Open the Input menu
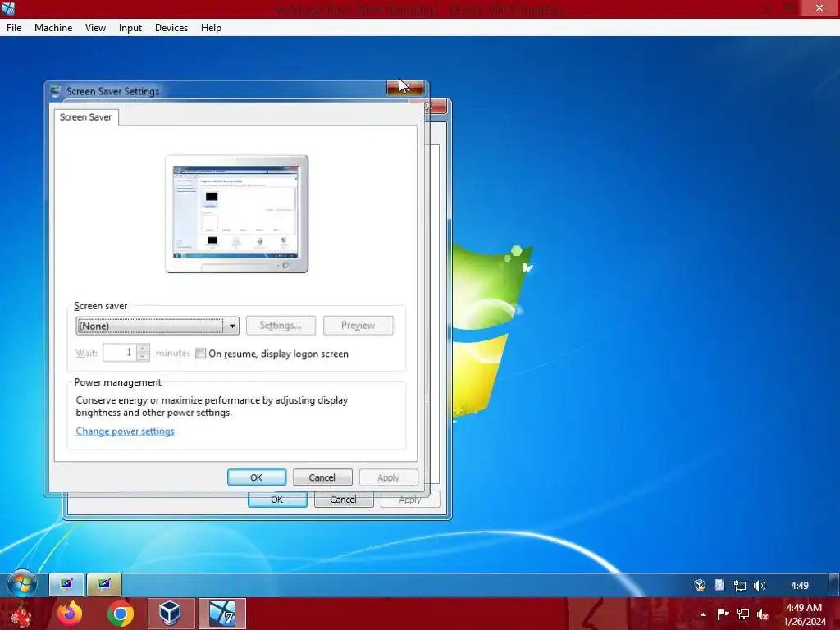 pyautogui.click(x=130, y=28)
